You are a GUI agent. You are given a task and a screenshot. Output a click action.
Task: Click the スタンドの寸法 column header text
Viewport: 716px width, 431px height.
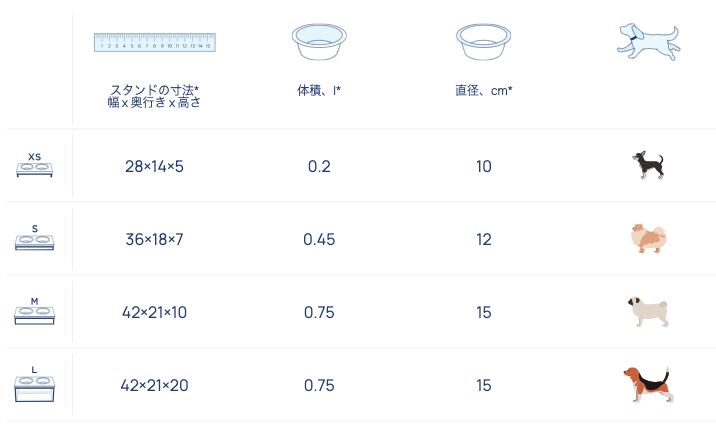pyautogui.click(x=154, y=96)
